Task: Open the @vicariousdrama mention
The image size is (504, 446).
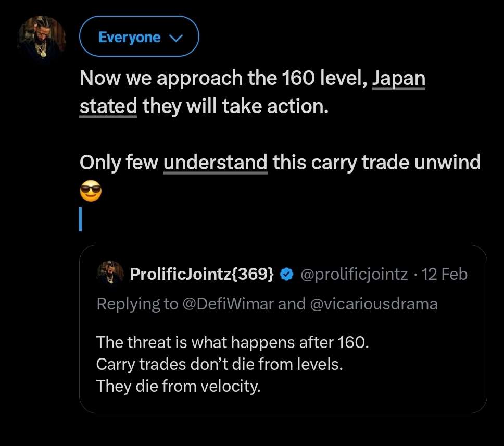Action: pos(373,304)
